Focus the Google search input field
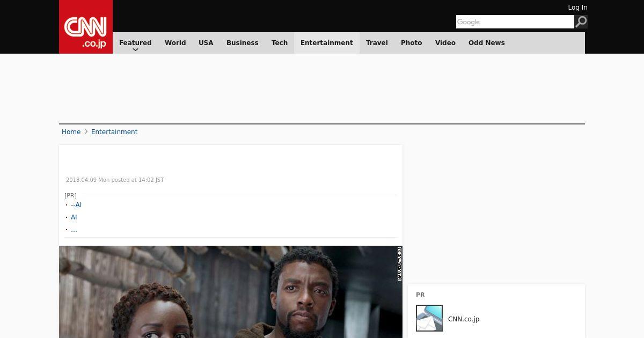 click(x=515, y=21)
